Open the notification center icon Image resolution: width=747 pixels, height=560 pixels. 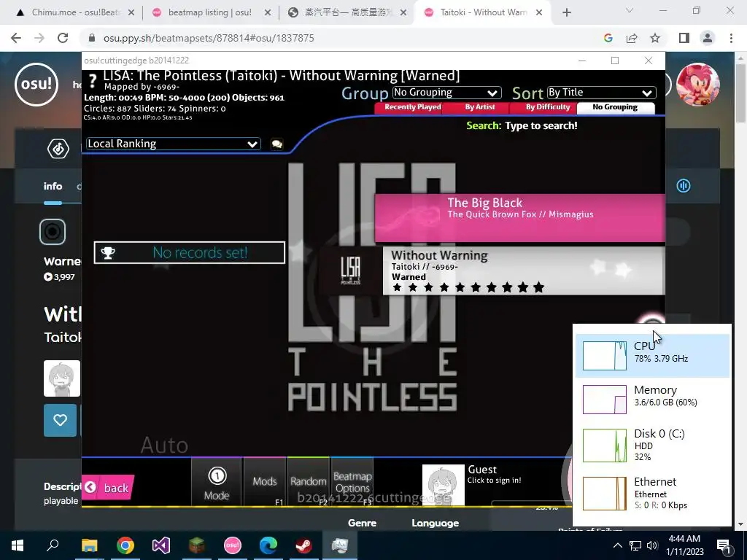[723, 545]
